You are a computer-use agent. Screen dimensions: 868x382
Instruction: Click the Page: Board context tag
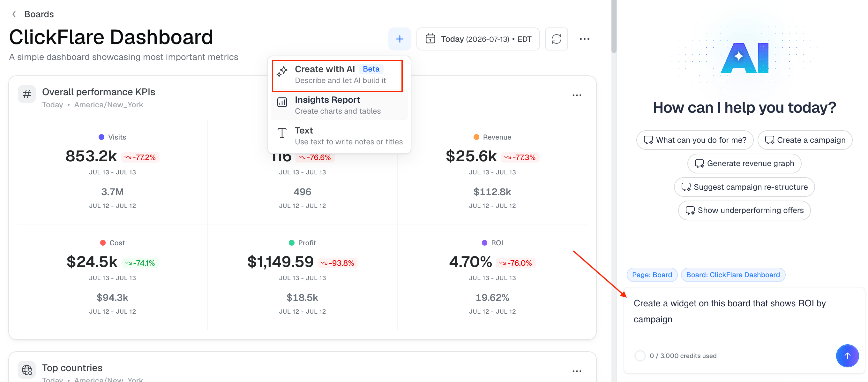pos(652,275)
